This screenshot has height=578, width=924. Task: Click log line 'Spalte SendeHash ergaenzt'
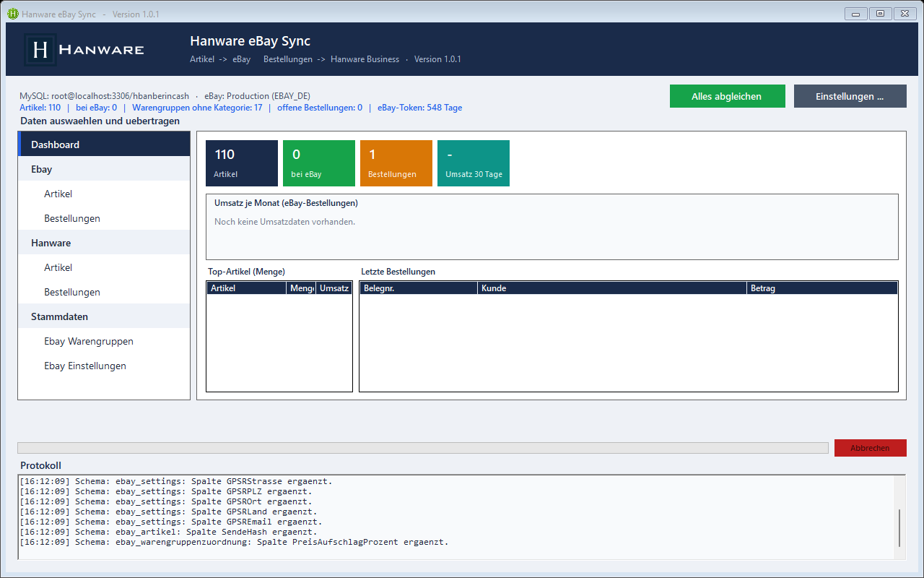pos(169,532)
